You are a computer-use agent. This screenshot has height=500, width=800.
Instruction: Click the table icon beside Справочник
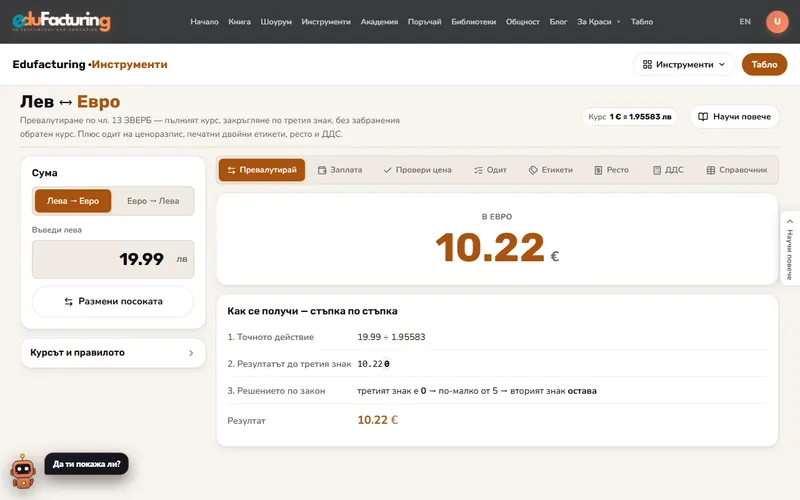pos(711,170)
